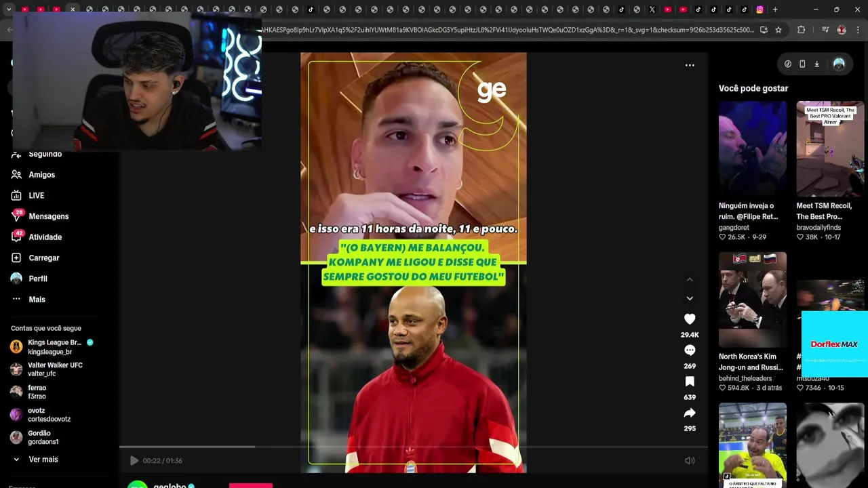Open the get-app phone icon
This screenshot has height=488, width=868.
click(x=802, y=64)
